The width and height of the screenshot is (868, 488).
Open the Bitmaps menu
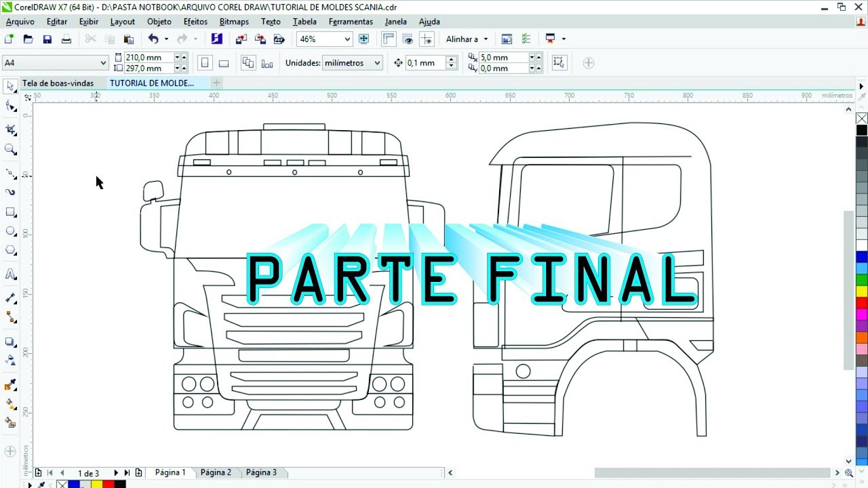click(x=234, y=22)
